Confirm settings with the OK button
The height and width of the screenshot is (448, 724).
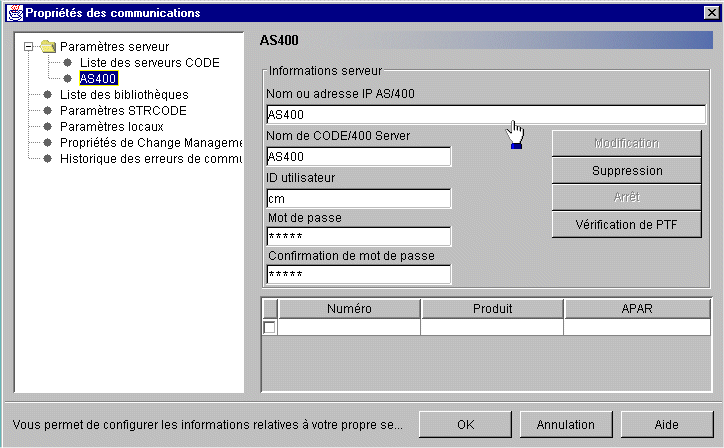click(465, 424)
